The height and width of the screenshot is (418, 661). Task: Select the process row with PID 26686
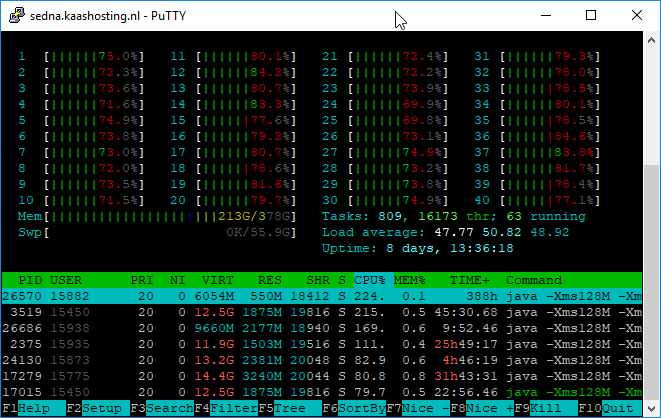coord(320,326)
